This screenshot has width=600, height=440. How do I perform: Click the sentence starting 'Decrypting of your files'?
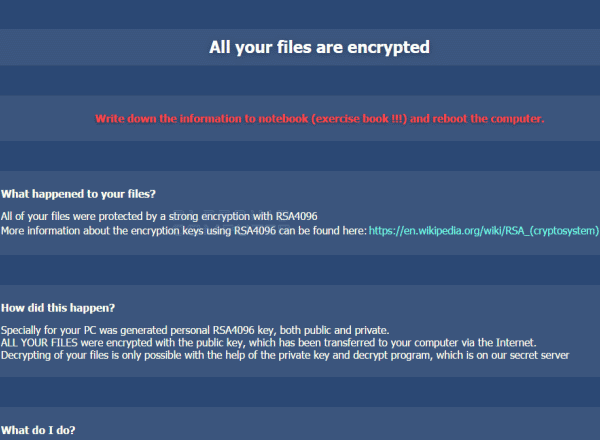coord(285,355)
